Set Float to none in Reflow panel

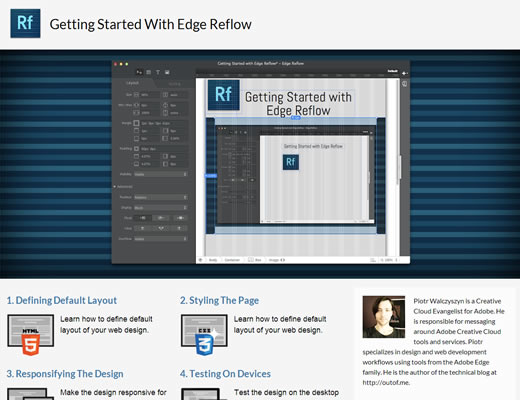(x=161, y=218)
